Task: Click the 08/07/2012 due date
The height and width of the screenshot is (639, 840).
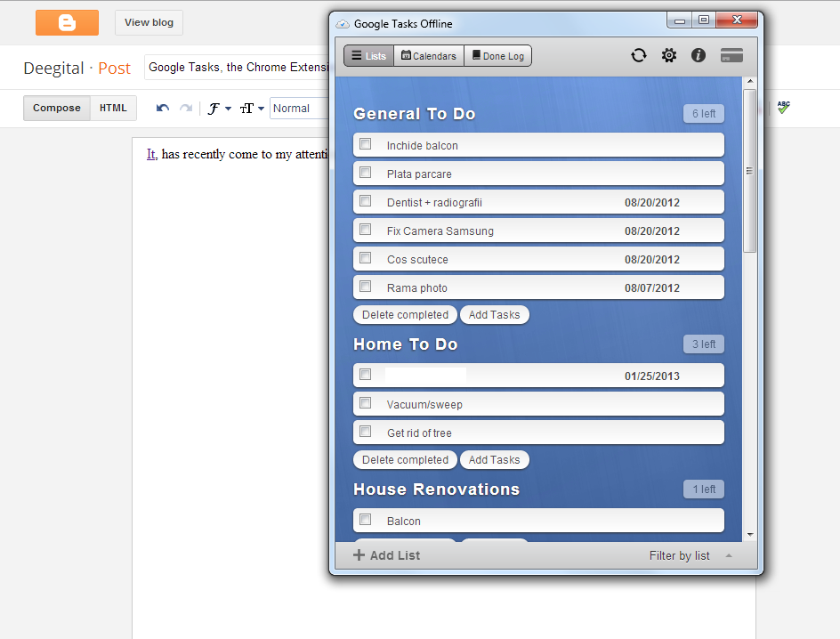Action: [x=652, y=288]
